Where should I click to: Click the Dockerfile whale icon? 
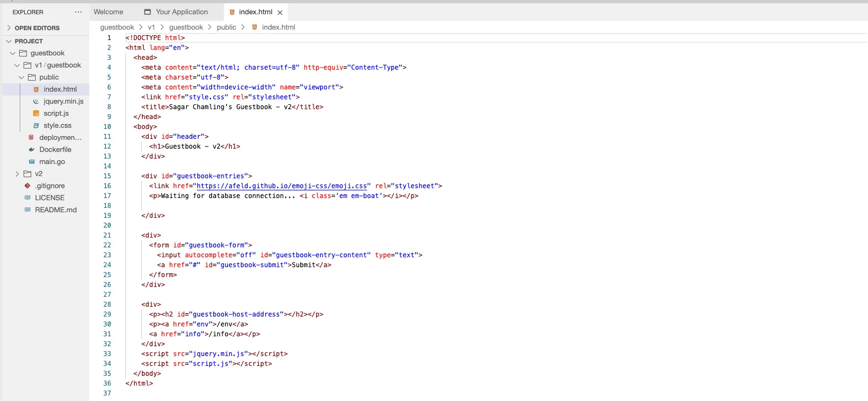[32, 150]
